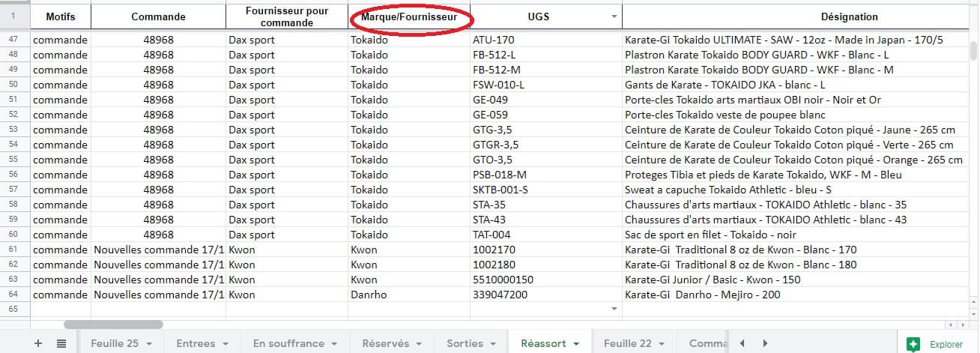Select Fournisseur pour commande header cell
The image size is (980, 353).
pos(287,16)
